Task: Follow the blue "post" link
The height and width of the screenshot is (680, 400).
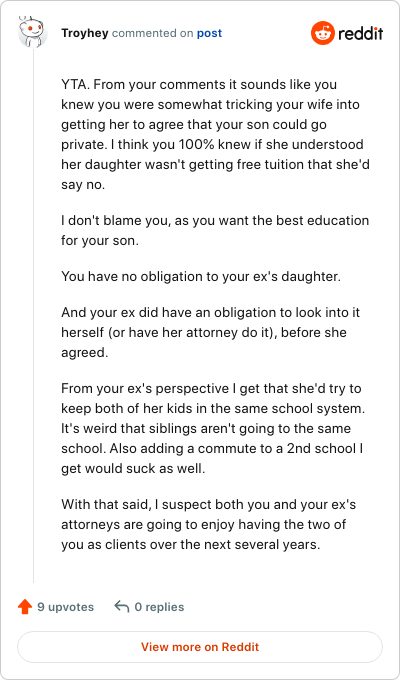Action: click(209, 33)
